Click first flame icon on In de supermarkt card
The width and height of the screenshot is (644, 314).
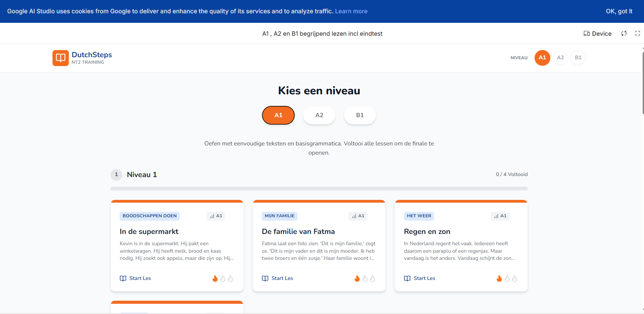[x=215, y=278]
